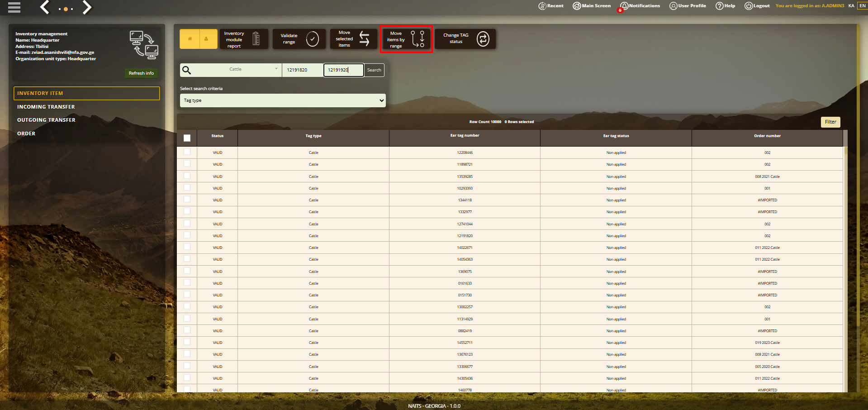Click the yellow home icon button
The image size is (868, 410).
[x=190, y=39]
